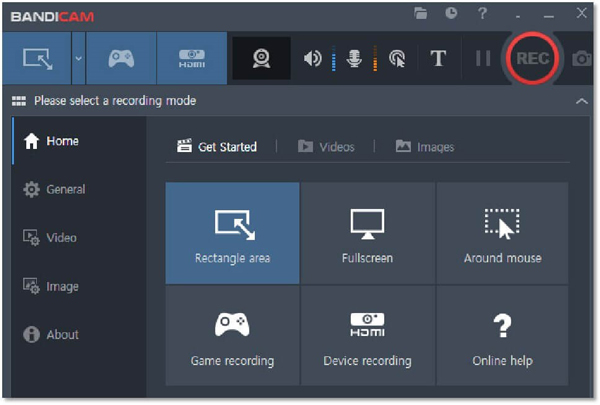Toggle the webcam overlay icon
The height and width of the screenshot is (405, 600).
tap(261, 58)
